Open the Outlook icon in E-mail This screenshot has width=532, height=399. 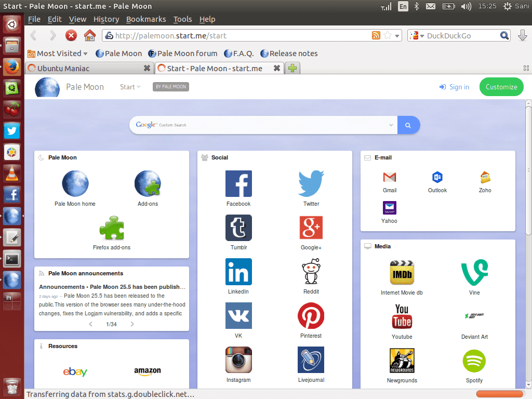tap(437, 177)
